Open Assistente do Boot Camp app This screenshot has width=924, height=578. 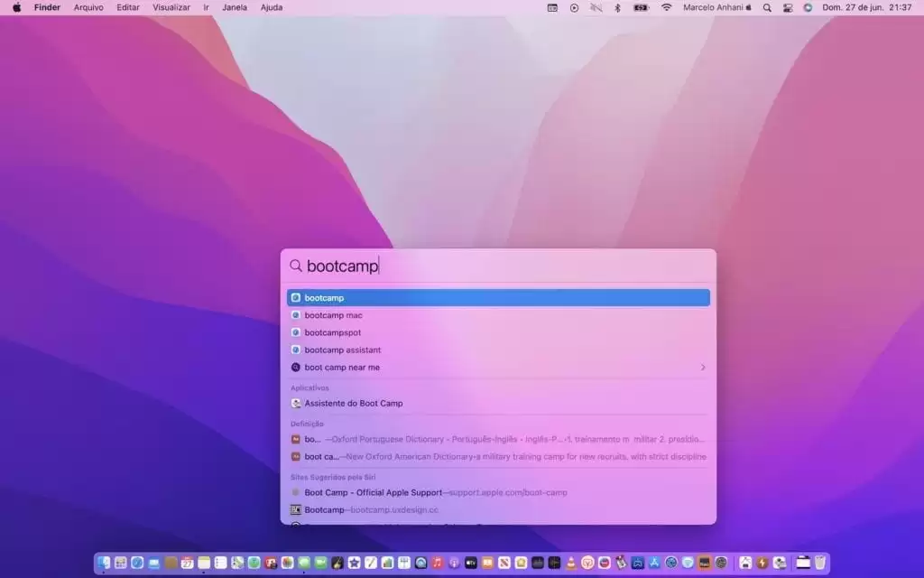pos(498,404)
